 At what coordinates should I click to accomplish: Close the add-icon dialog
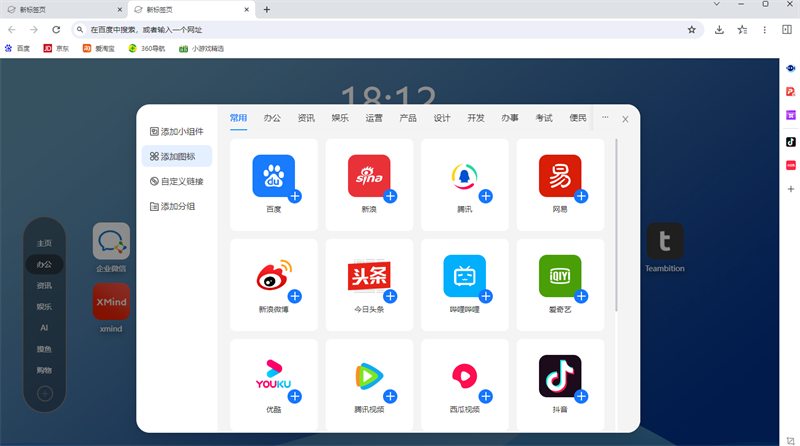[x=625, y=119]
